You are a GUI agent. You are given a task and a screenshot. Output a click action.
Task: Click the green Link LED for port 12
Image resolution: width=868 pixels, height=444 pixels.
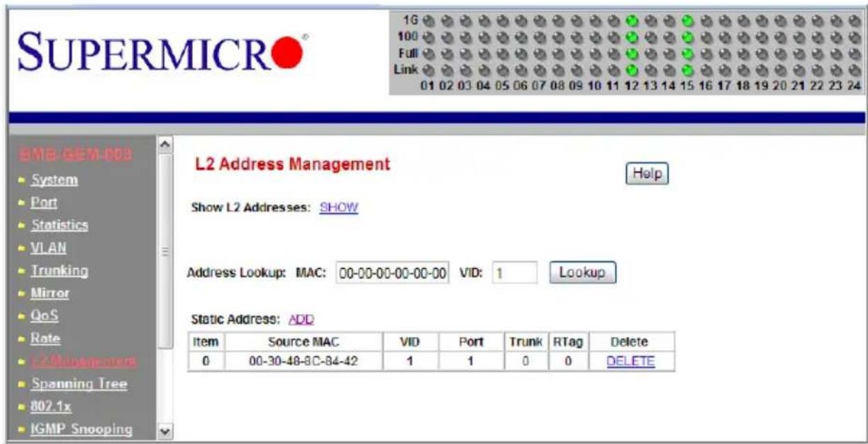tap(633, 69)
